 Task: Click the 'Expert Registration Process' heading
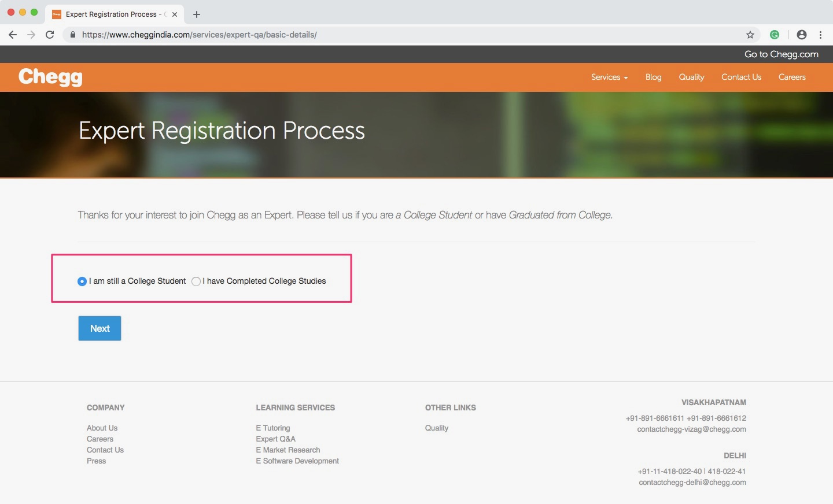[222, 131]
